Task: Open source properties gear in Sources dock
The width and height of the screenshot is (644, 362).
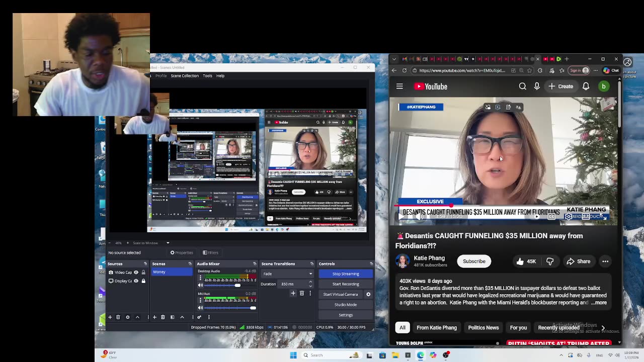Action: [x=127, y=317]
